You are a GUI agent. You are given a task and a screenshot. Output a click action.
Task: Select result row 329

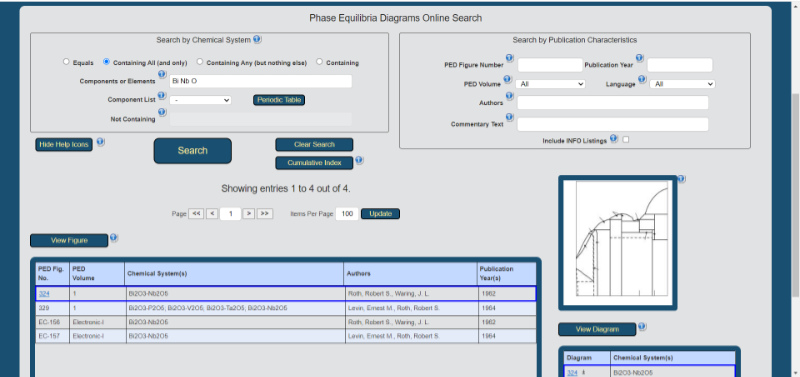tap(286, 308)
